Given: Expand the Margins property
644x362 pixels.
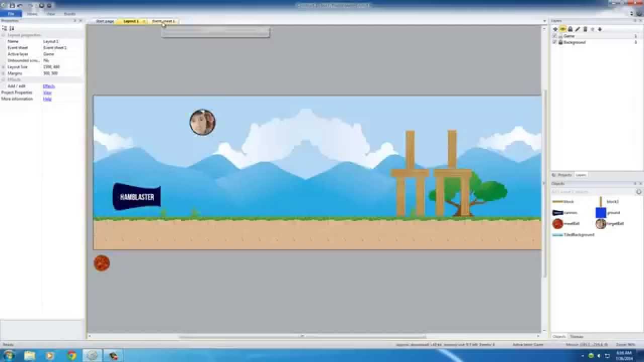Looking at the screenshot, I should 4,73.
